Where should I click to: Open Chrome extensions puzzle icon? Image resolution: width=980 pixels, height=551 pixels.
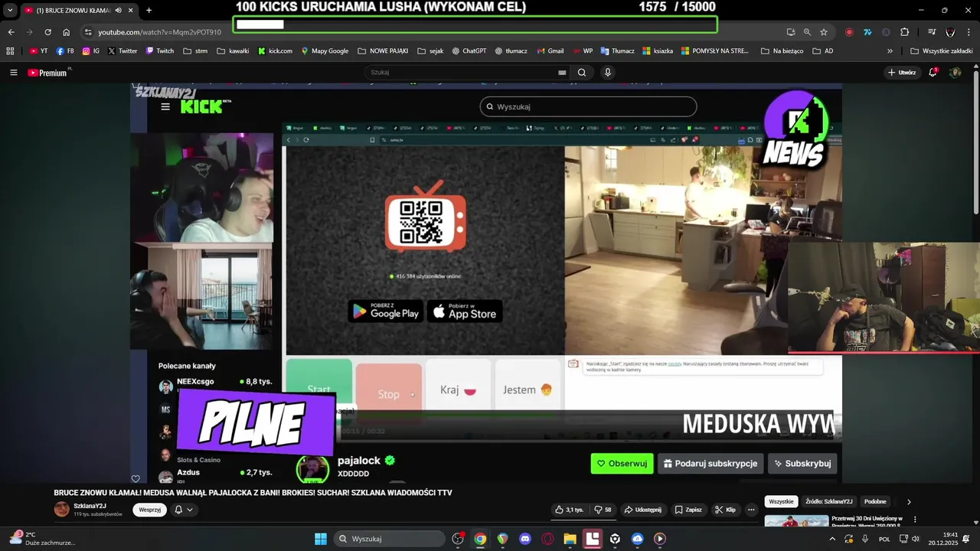904,32
